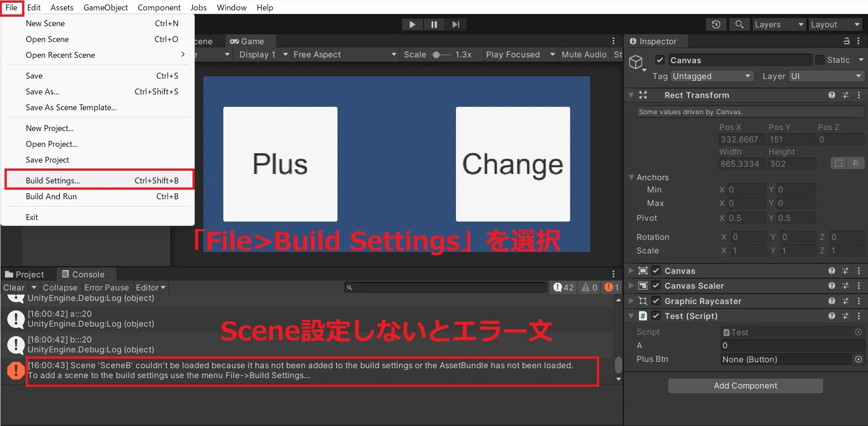Image resolution: width=868 pixels, height=426 pixels.
Task: Toggle Rect Transform blueprint mode button
Action: [x=839, y=163]
